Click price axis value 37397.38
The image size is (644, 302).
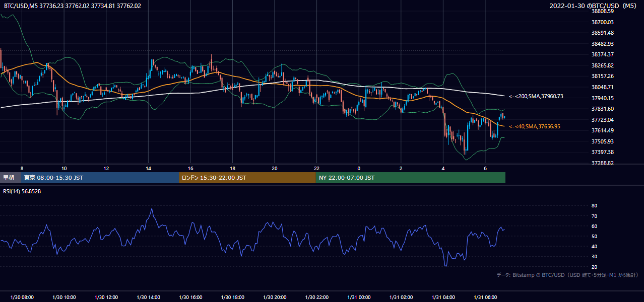pyautogui.click(x=603, y=152)
